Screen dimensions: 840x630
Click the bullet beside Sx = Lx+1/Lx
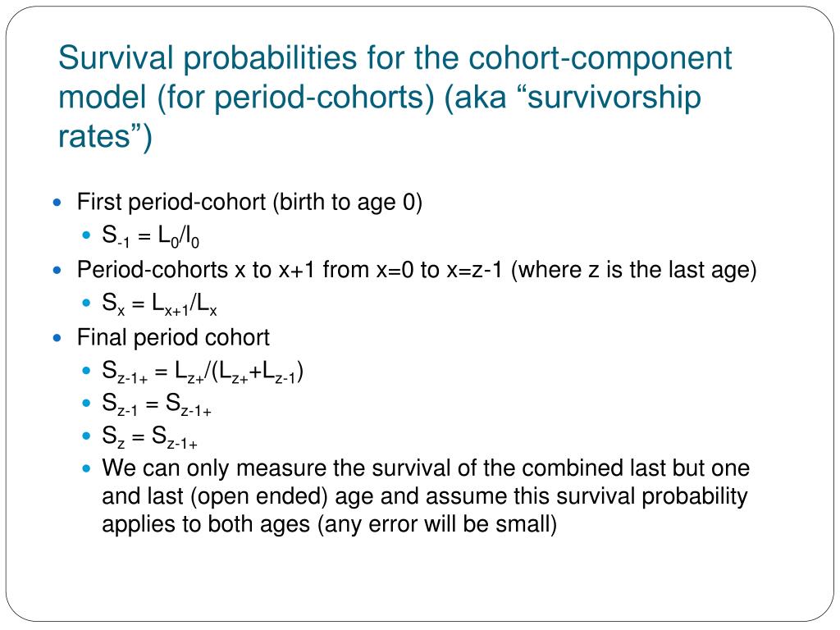pos(87,303)
